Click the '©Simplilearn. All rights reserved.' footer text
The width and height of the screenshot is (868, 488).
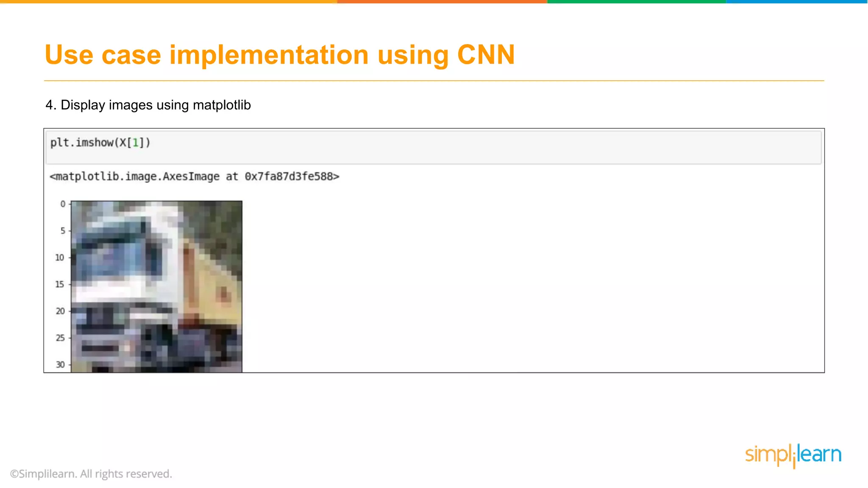coord(91,474)
